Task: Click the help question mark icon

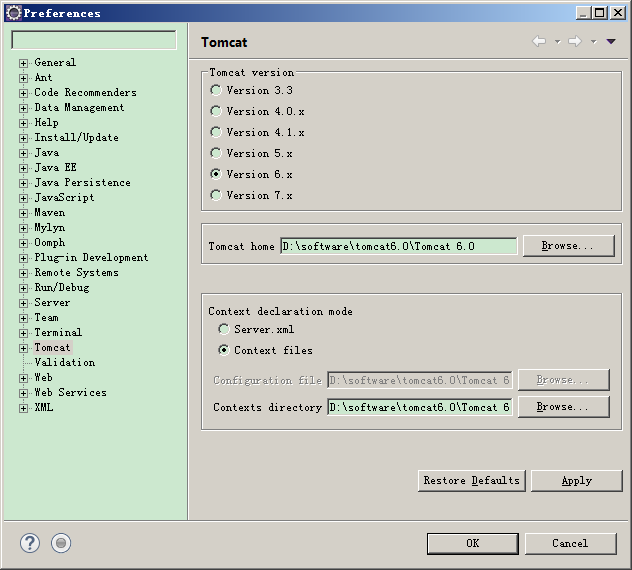Action: [30, 543]
